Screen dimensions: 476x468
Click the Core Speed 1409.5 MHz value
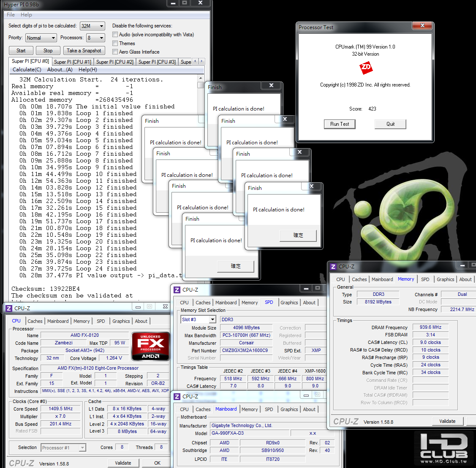click(61, 409)
